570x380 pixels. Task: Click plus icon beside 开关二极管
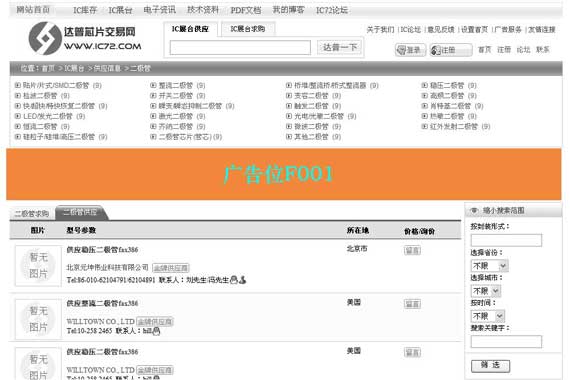click(x=153, y=96)
